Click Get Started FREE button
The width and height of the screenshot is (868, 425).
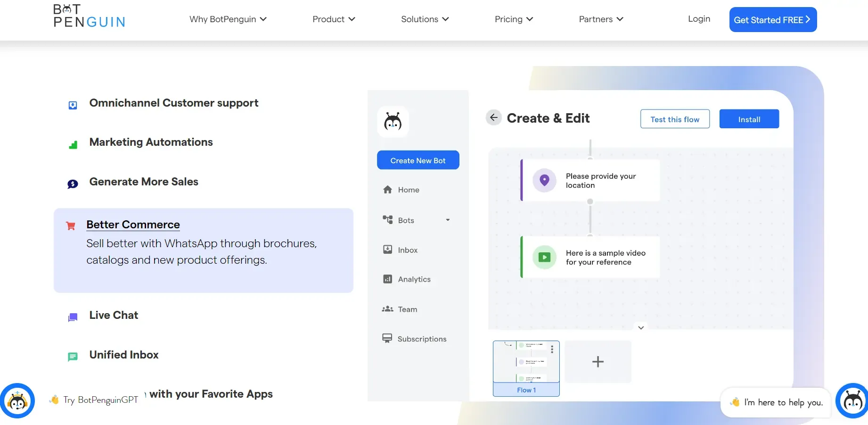pyautogui.click(x=773, y=20)
